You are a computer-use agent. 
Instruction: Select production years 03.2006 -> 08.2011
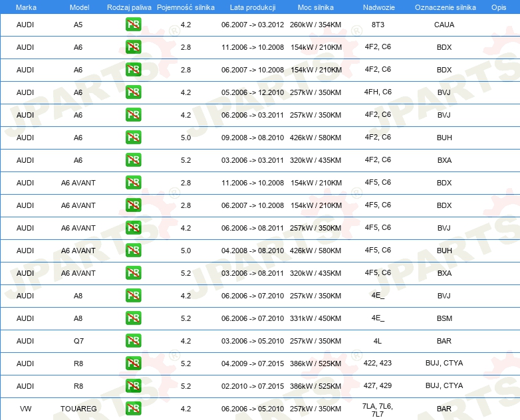click(253, 273)
